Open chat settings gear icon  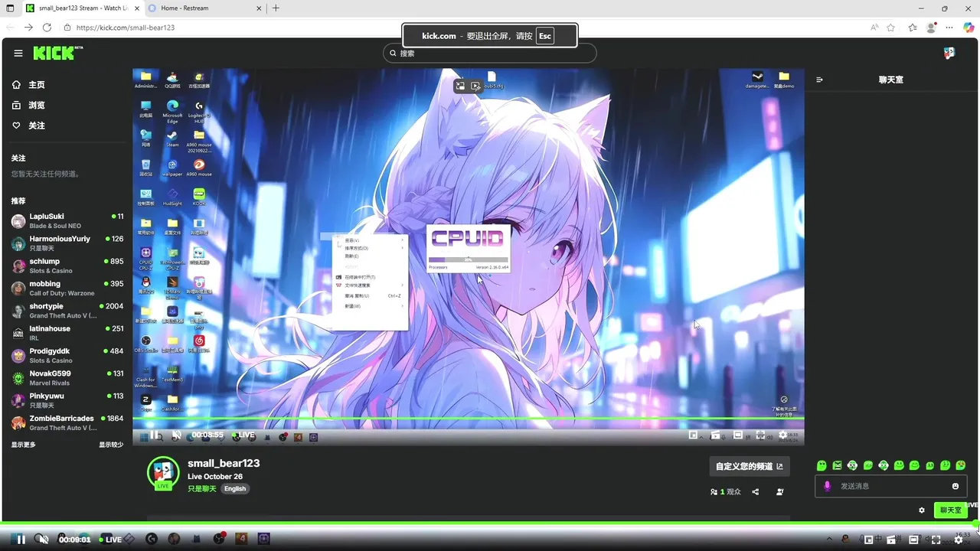[x=922, y=510]
